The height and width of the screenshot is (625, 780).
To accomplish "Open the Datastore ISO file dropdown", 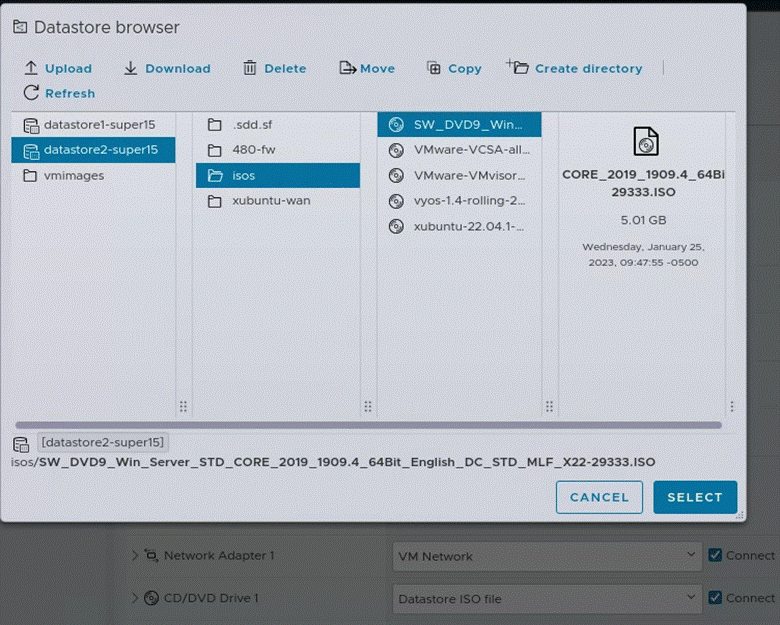I will pos(547,599).
